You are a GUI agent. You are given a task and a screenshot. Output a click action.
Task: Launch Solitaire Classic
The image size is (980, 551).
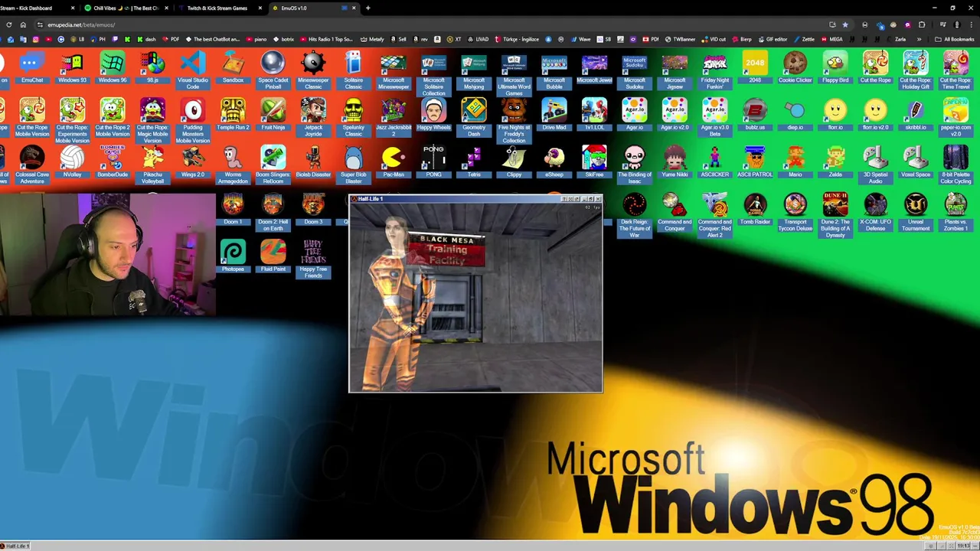point(353,70)
